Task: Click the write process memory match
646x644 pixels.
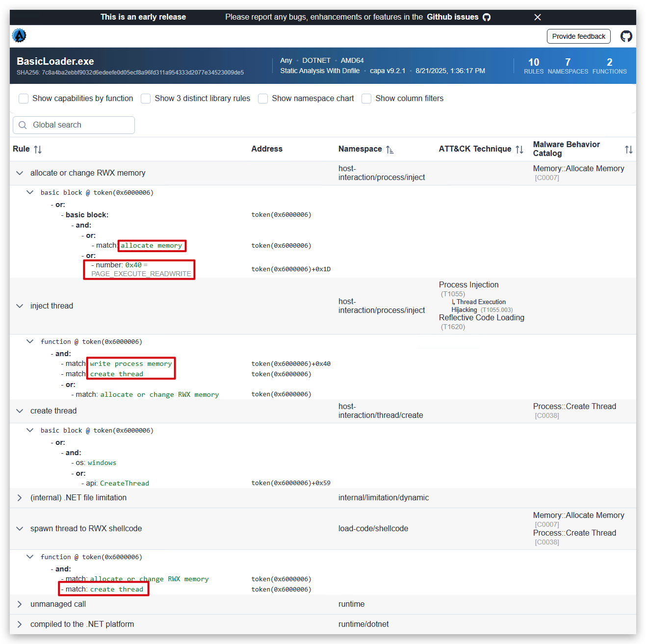Action: coord(131,364)
